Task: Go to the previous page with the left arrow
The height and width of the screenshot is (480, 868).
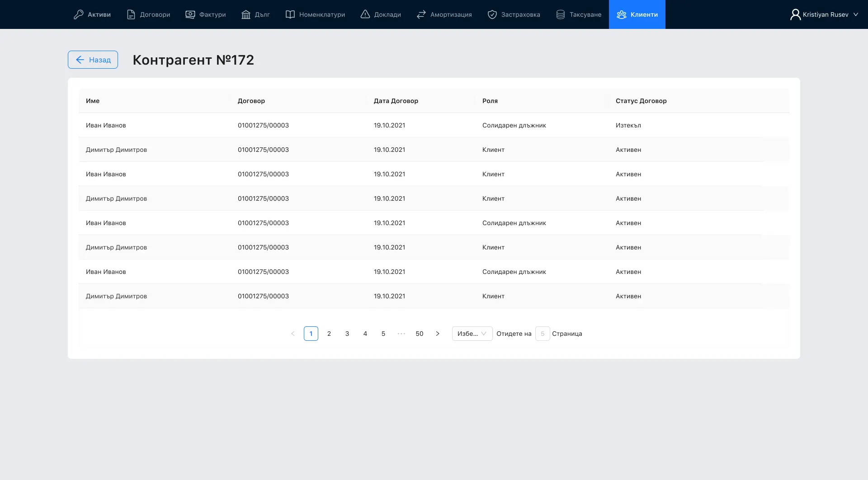Action: [293, 334]
